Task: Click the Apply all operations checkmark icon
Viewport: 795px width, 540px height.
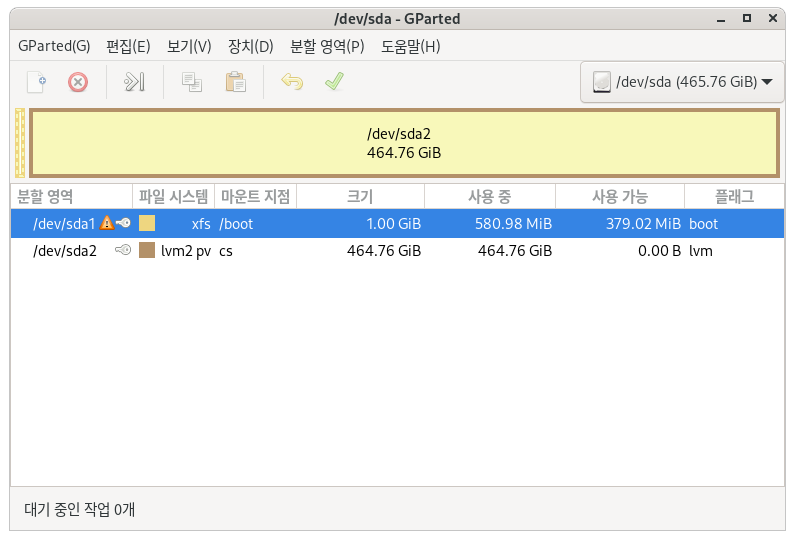Action: 335,81
